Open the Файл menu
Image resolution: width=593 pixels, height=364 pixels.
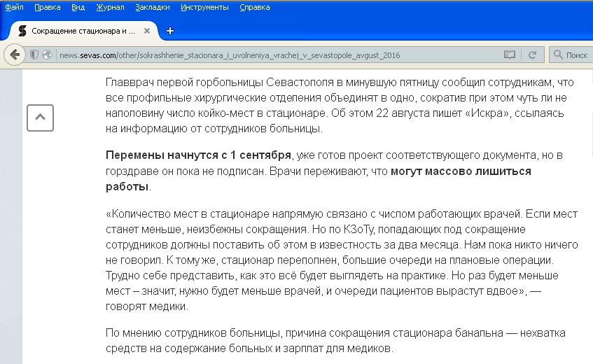coord(14,7)
